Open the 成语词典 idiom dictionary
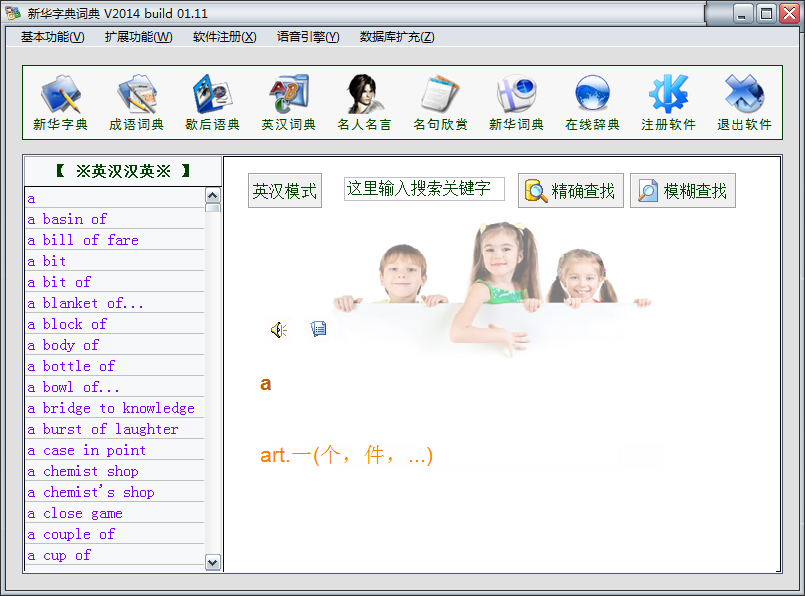The width and height of the screenshot is (805, 596). [x=137, y=102]
